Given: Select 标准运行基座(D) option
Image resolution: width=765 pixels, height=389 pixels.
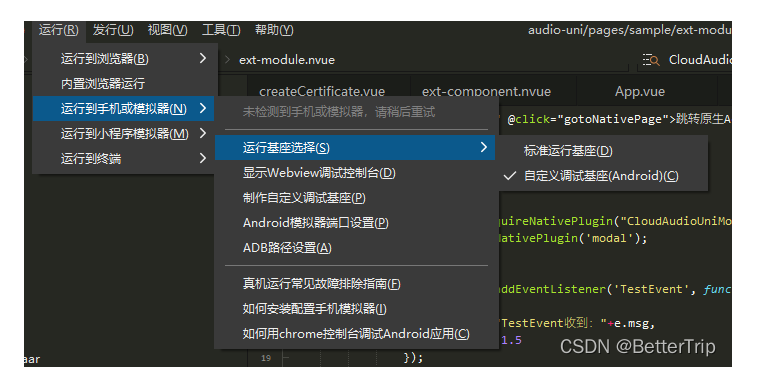Looking at the screenshot, I should click(603, 151).
